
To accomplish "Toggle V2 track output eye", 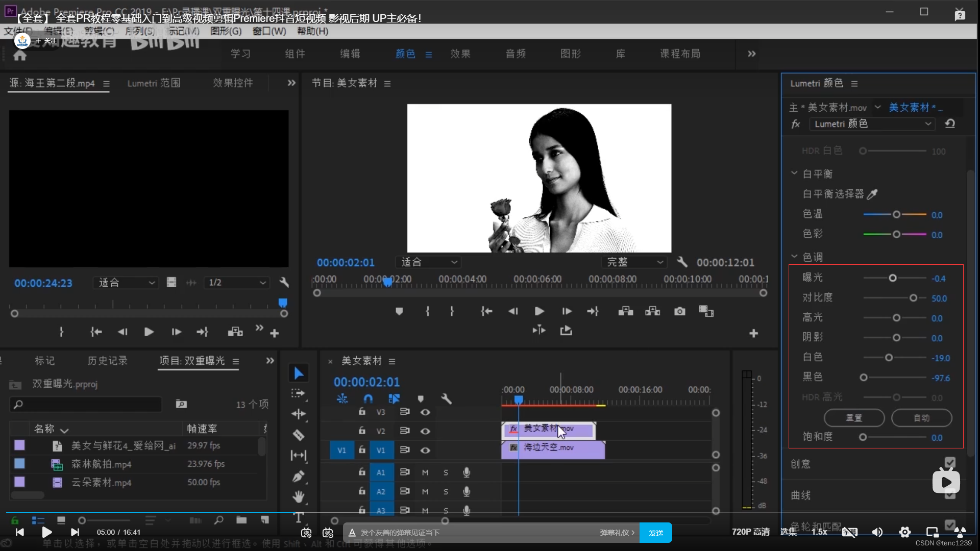I will pyautogui.click(x=425, y=431).
